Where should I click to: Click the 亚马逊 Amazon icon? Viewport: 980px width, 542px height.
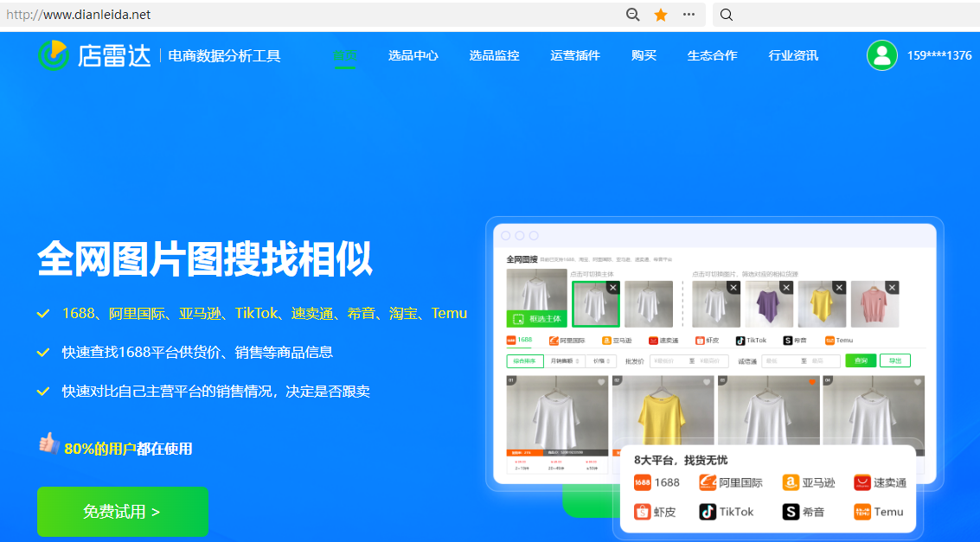tap(791, 481)
